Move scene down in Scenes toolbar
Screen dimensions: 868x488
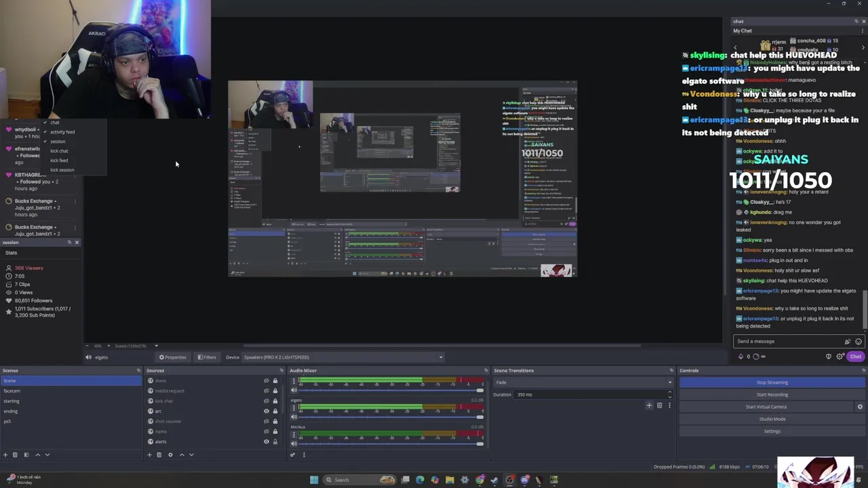click(x=47, y=455)
